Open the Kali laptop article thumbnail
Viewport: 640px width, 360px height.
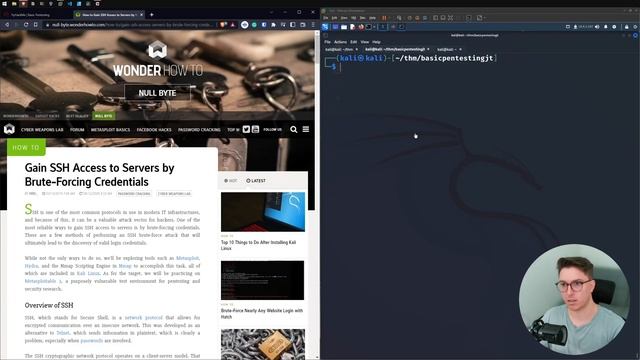tap(263, 212)
